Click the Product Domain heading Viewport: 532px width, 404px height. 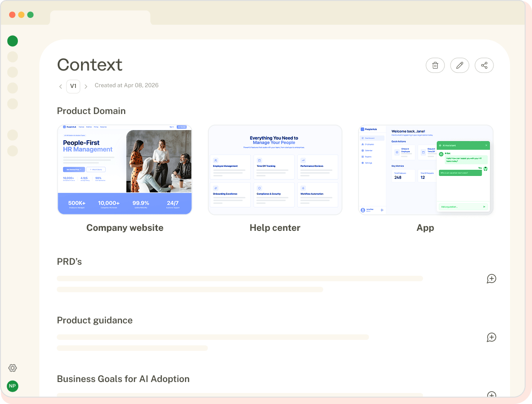coord(91,111)
